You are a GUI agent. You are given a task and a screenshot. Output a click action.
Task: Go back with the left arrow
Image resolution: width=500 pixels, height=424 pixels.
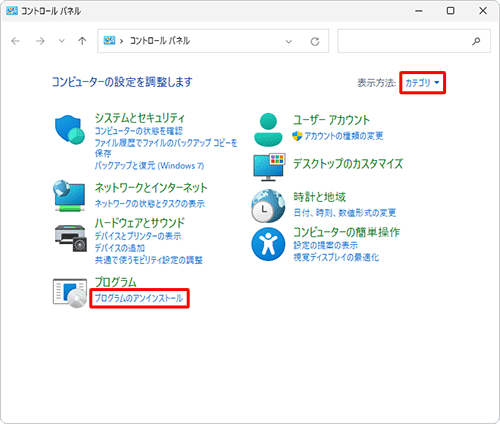click(x=15, y=41)
